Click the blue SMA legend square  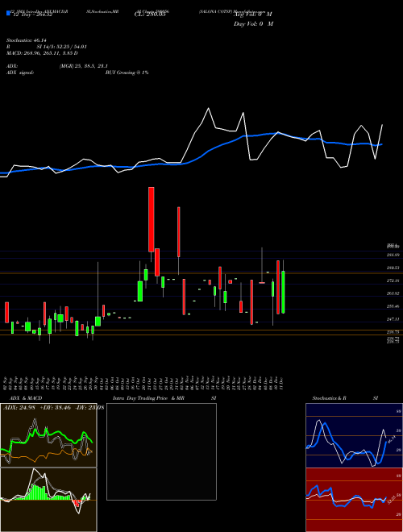click(8, 13)
